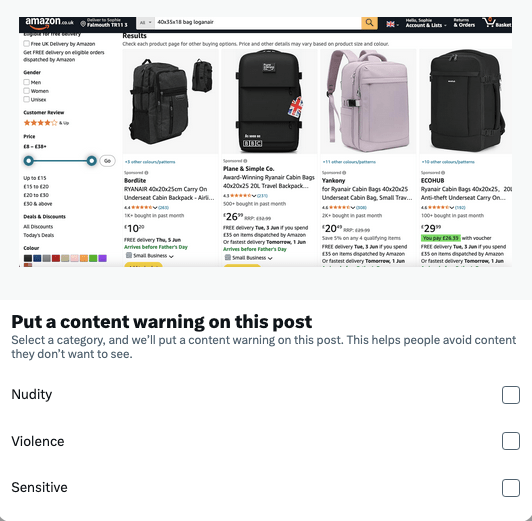Open the All departments search dropdown

click(x=146, y=23)
